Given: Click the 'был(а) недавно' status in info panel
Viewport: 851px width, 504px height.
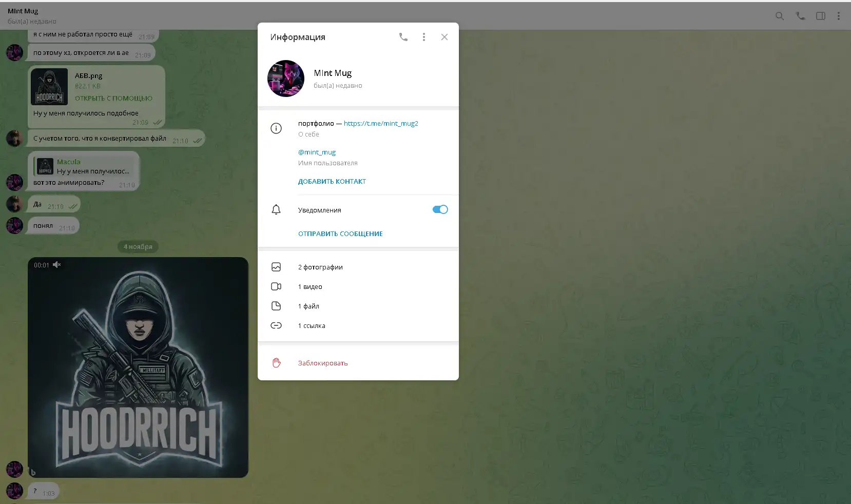Looking at the screenshot, I should point(338,86).
